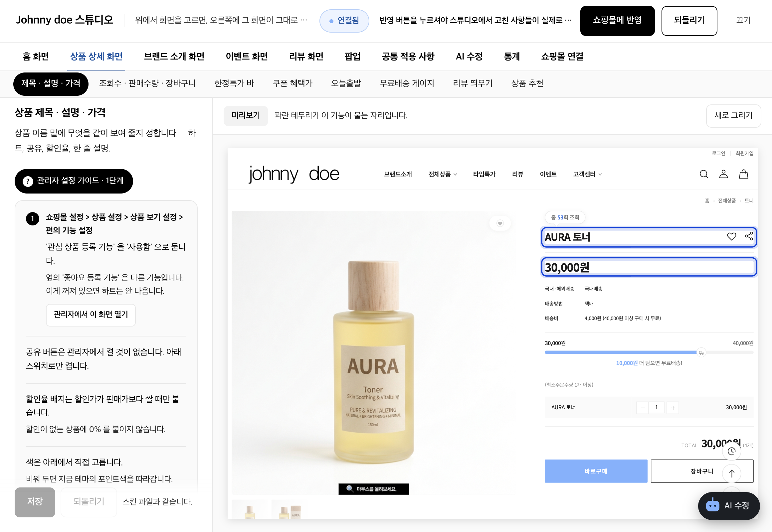Open the 한정특가 바 sub-tab
Image resolution: width=772 pixels, height=532 pixels.
click(x=234, y=83)
